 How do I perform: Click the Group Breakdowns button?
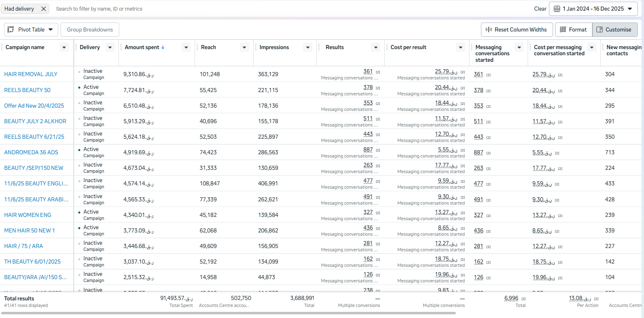pos(90,29)
